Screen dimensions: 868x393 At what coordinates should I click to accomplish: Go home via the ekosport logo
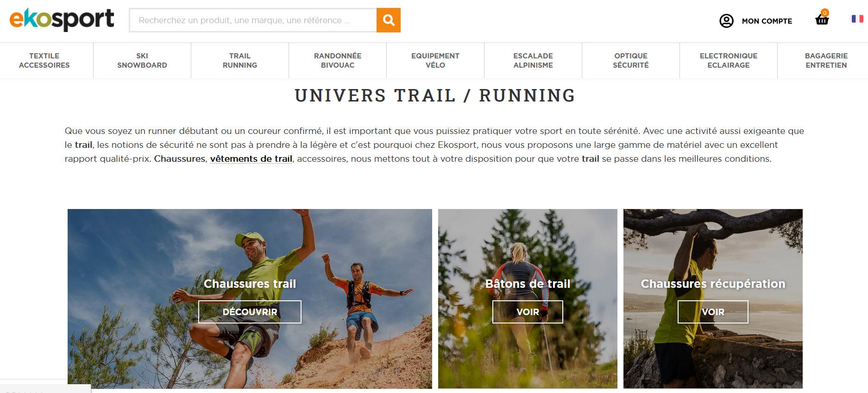click(x=62, y=19)
